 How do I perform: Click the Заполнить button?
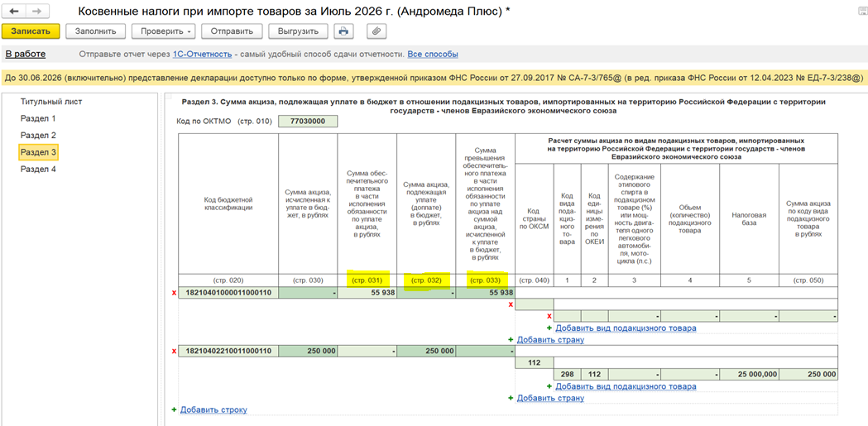[95, 31]
